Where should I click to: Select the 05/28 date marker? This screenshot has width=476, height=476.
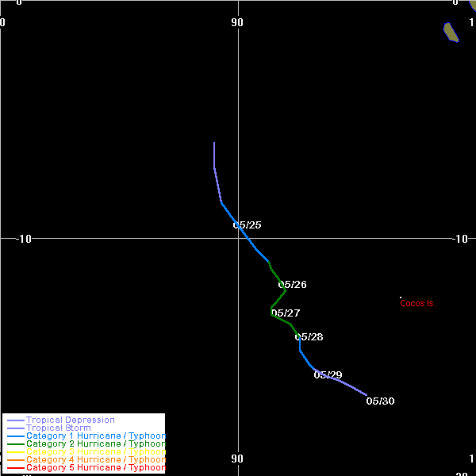(309, 337)
